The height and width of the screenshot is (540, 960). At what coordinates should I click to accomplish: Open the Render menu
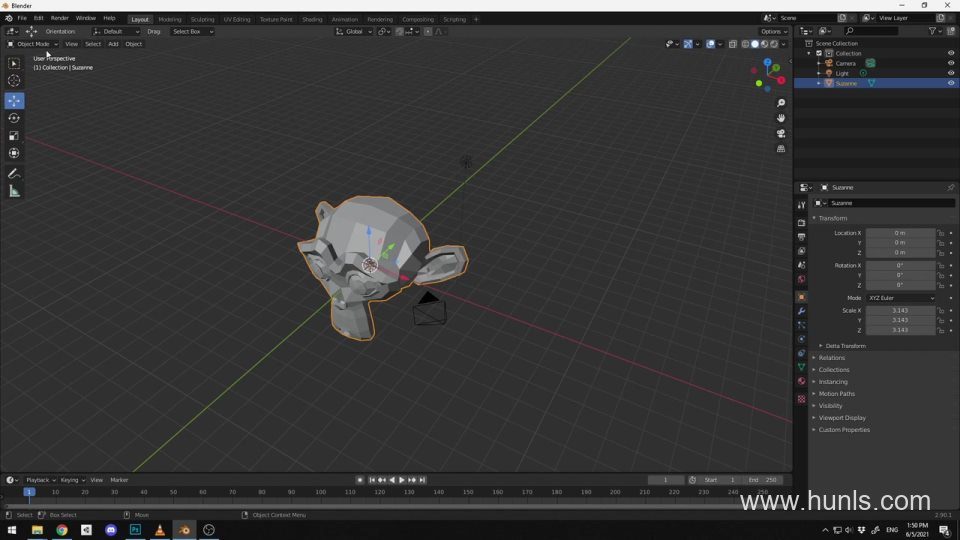pyautogui.click(x=59, y=18)
